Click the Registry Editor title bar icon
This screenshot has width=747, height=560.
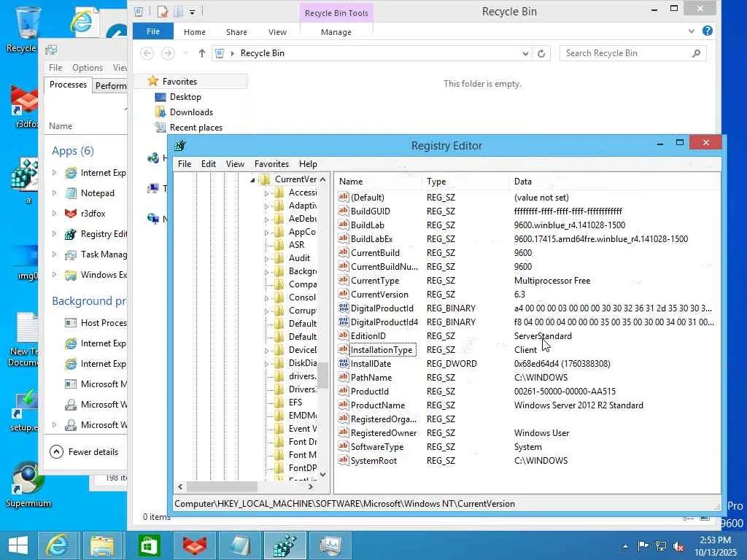tap(179, 146)
